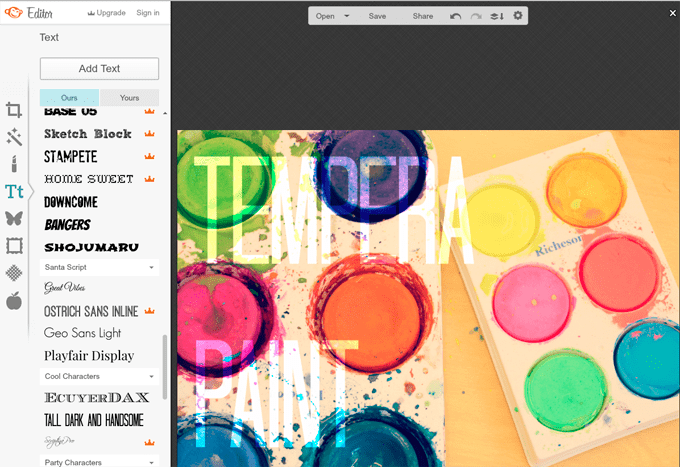Click the crown beside Ostrich Sans Inline

click(150, 311)
